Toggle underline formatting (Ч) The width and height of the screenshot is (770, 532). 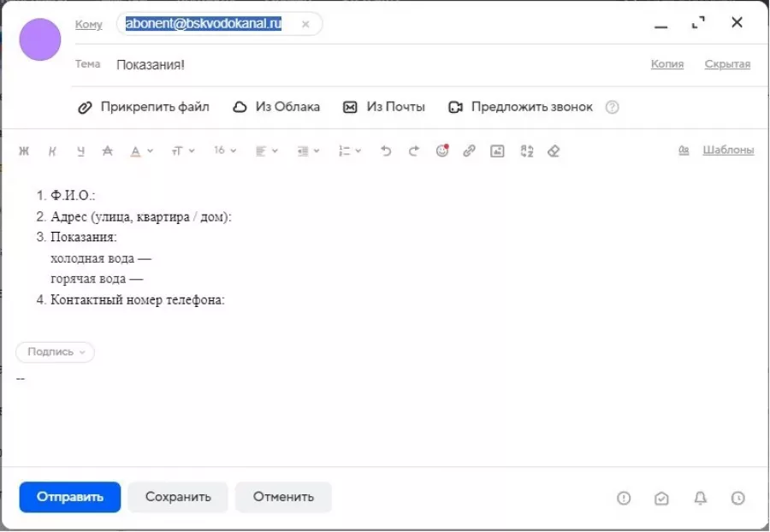pos(80,151)
